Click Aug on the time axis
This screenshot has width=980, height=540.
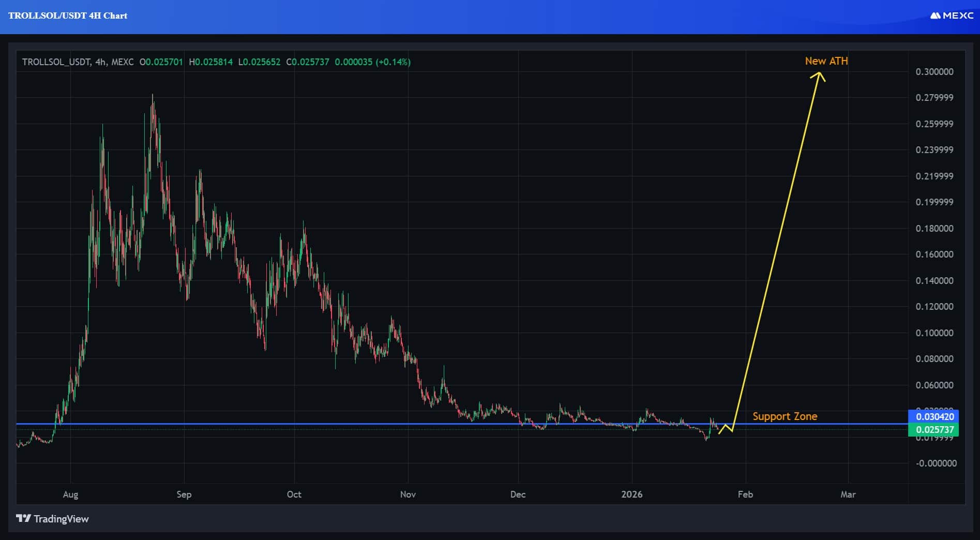(x=70, y=494)
